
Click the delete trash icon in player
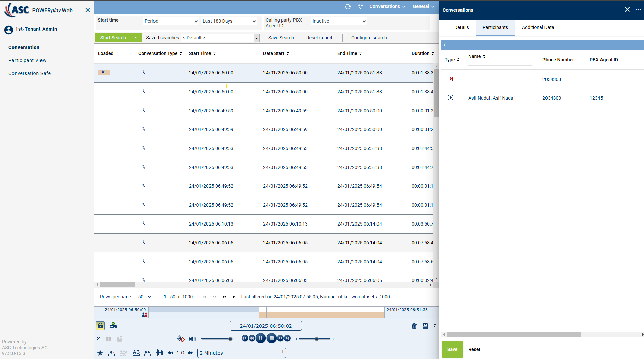(x=414, y=326)
